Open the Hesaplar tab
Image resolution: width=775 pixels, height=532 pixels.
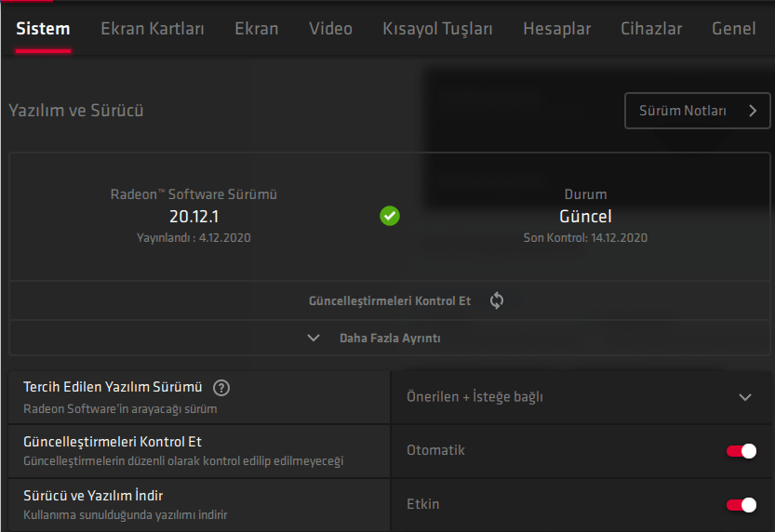pos(557,29)
